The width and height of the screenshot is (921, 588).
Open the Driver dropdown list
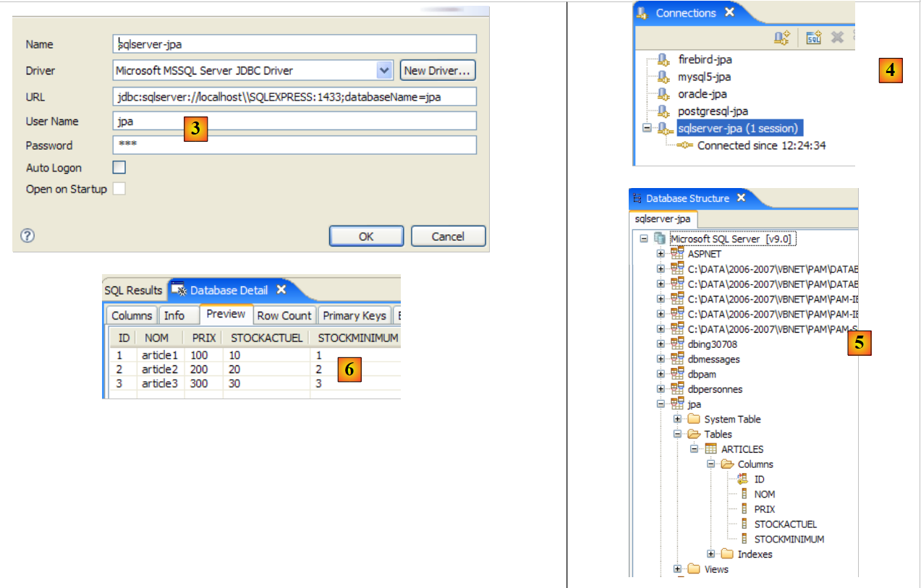click(x=384, y=70)
